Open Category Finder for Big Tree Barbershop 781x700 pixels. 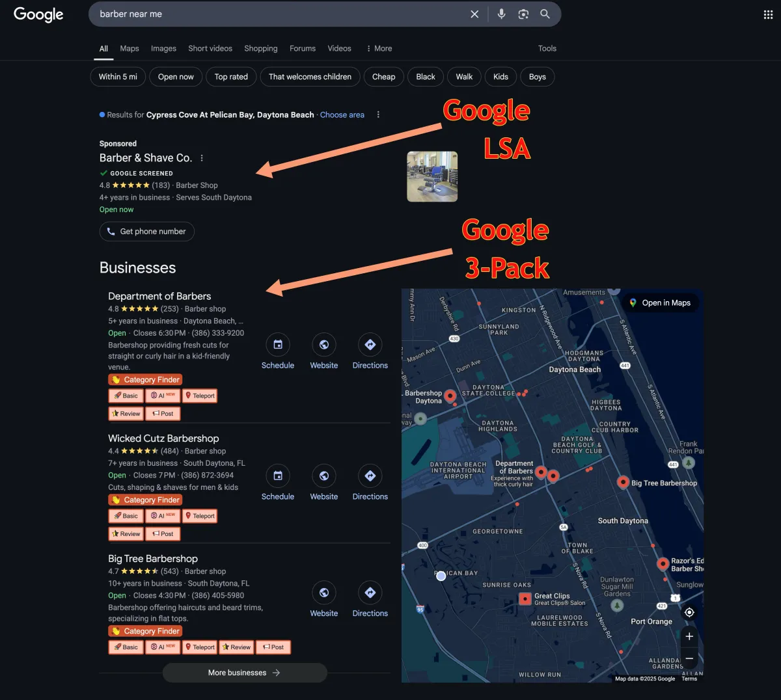point(145,631)
